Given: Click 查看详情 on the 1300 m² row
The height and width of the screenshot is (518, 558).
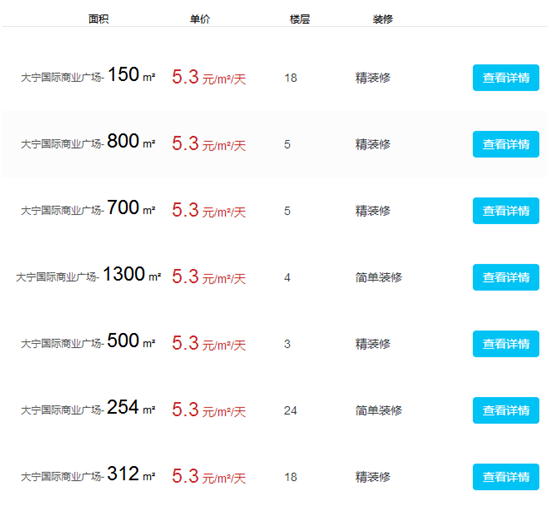Looking at the screenshot, I should [x=506, y=277].
